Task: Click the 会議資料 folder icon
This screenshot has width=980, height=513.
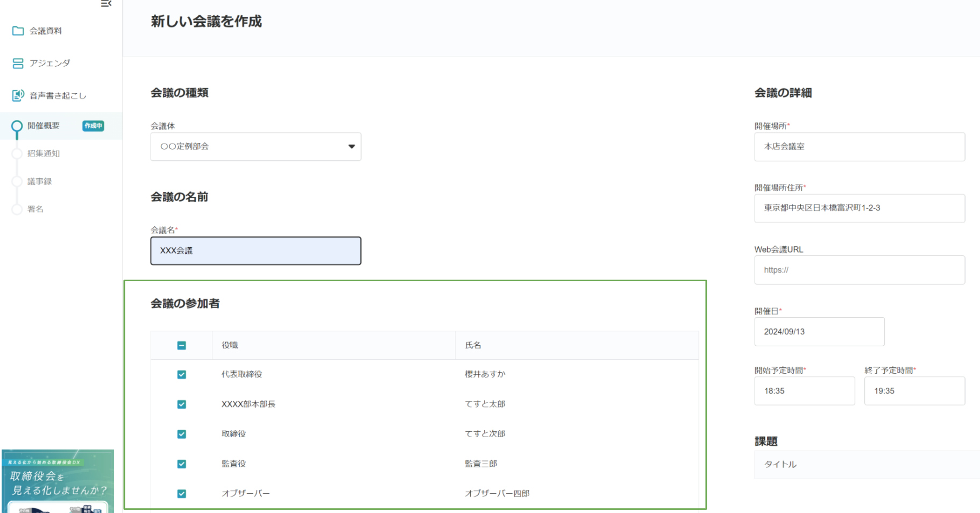Action: pyautogui.click(x=18, y=31)
